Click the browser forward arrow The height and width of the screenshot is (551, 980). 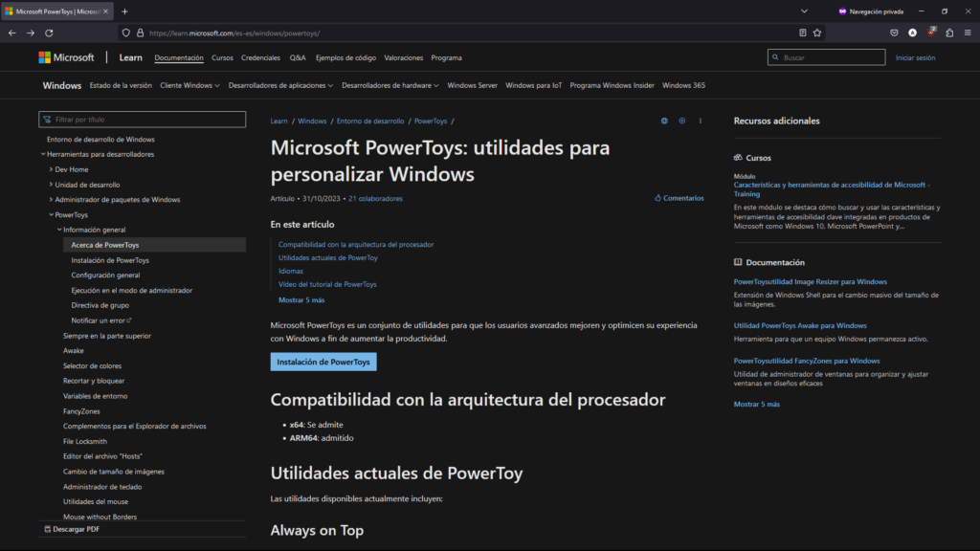[31, 33]
